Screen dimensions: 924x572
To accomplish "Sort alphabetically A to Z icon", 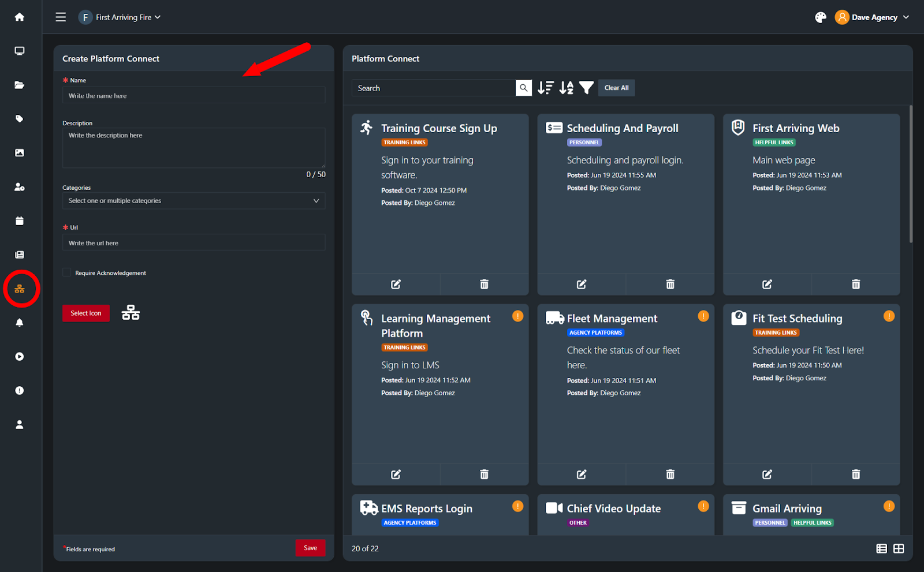I will tap(566, 88).
